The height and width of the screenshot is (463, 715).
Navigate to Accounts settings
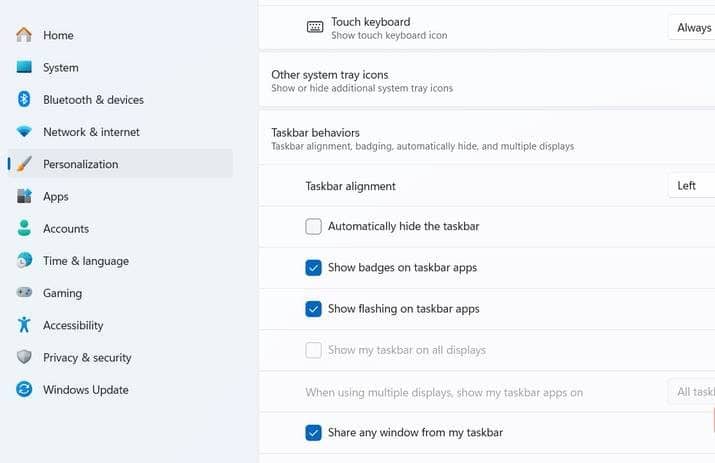pyautogui.click(x=120, y=228)
